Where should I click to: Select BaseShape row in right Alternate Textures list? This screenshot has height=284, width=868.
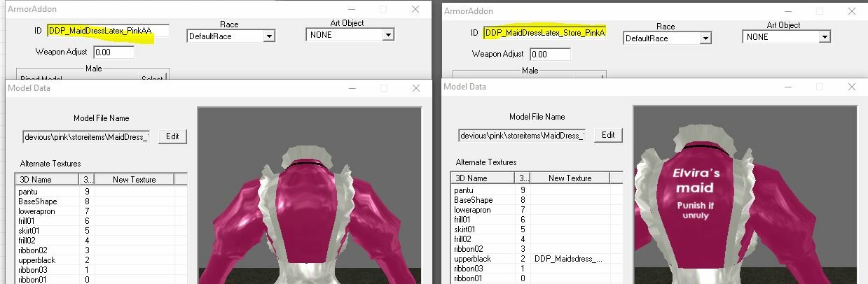pyautogui.click(x=537, y=199)
